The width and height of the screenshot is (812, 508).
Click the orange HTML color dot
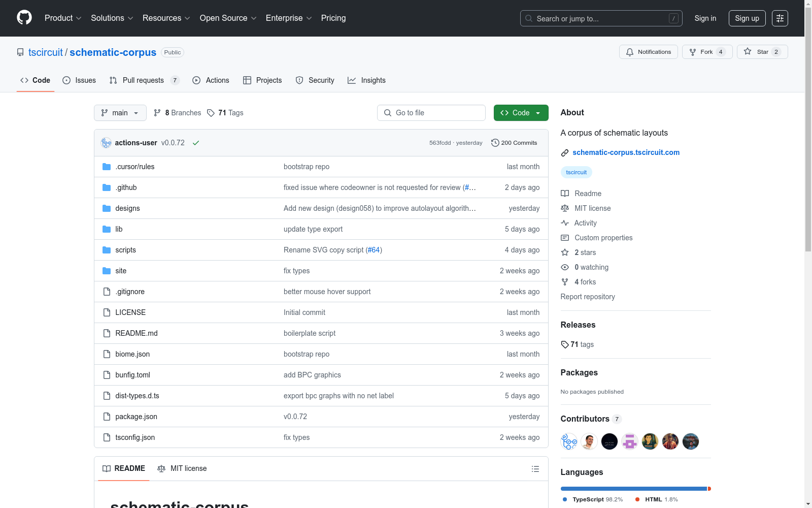(x=637, y=499)
